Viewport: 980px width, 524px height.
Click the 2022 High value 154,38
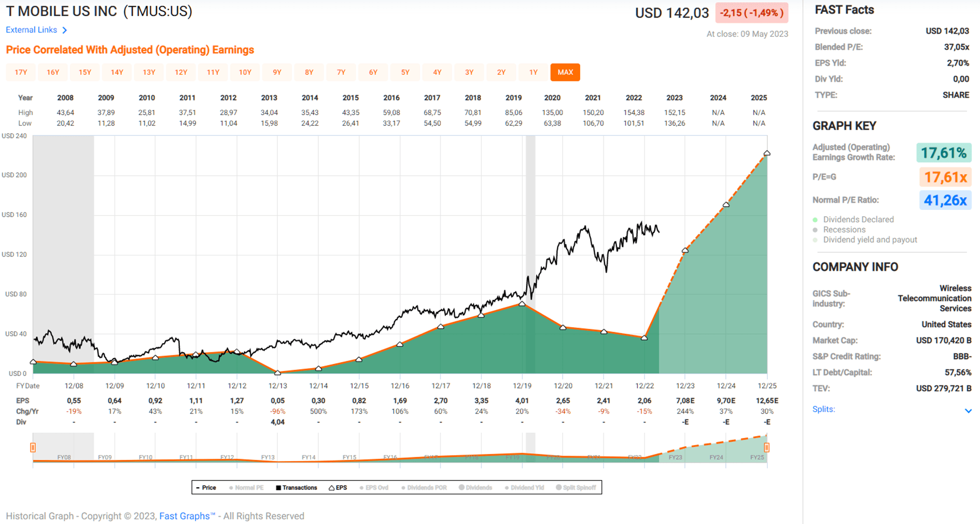634,112
